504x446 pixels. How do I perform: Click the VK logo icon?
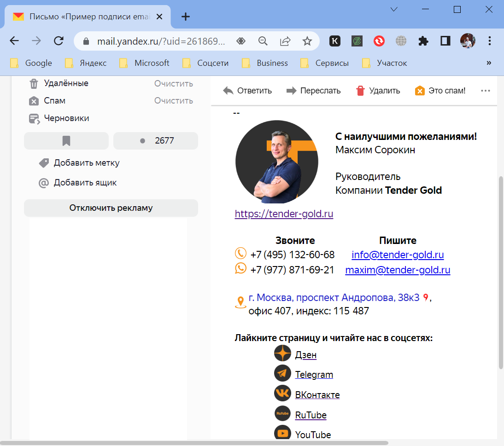pyautogui.click(x=282, y=393)
